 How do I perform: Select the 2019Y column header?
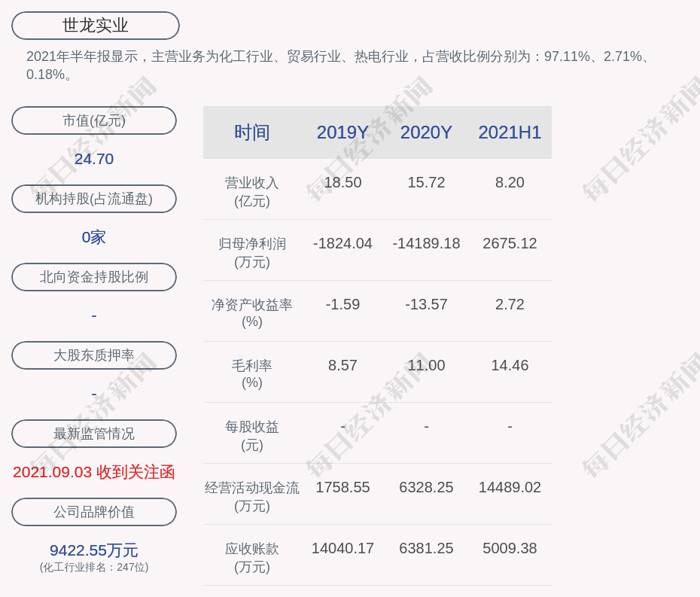point(342,132)
